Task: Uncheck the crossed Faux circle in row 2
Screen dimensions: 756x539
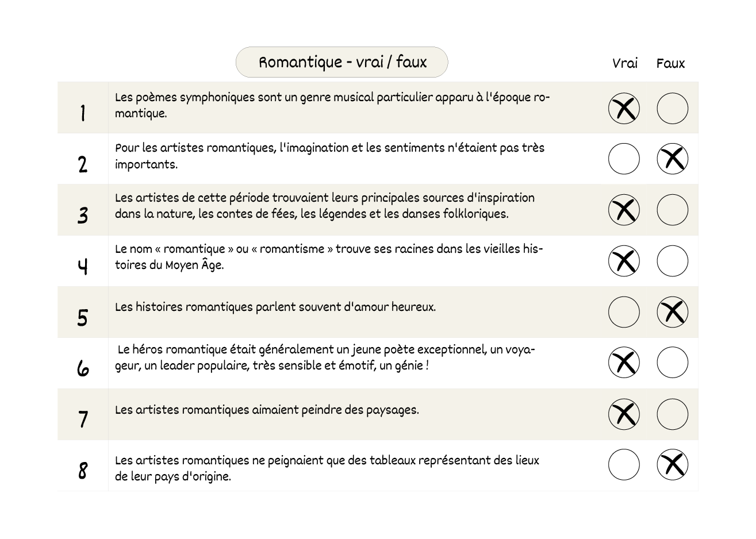Action: tap(672, 159)
